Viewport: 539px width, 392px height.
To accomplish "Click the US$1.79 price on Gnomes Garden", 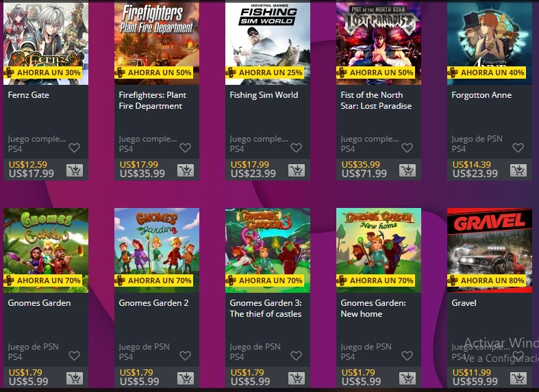I will coord(25,372).
